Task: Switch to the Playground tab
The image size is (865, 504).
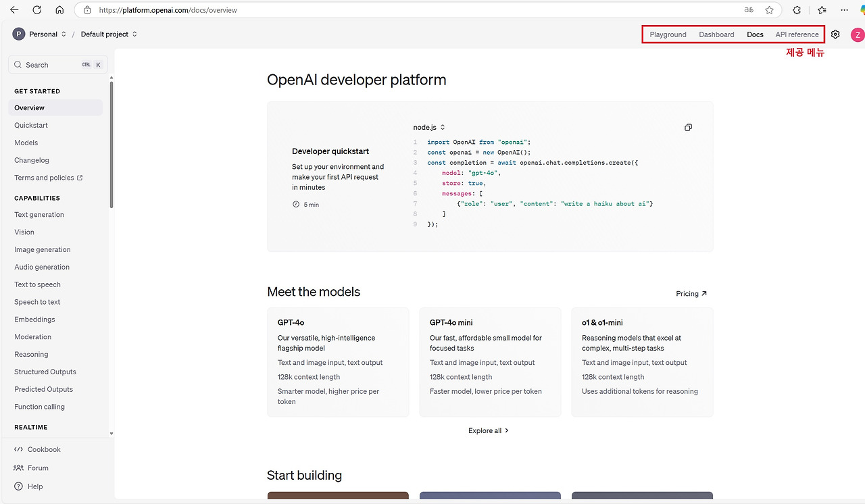Action: [668, 34]
